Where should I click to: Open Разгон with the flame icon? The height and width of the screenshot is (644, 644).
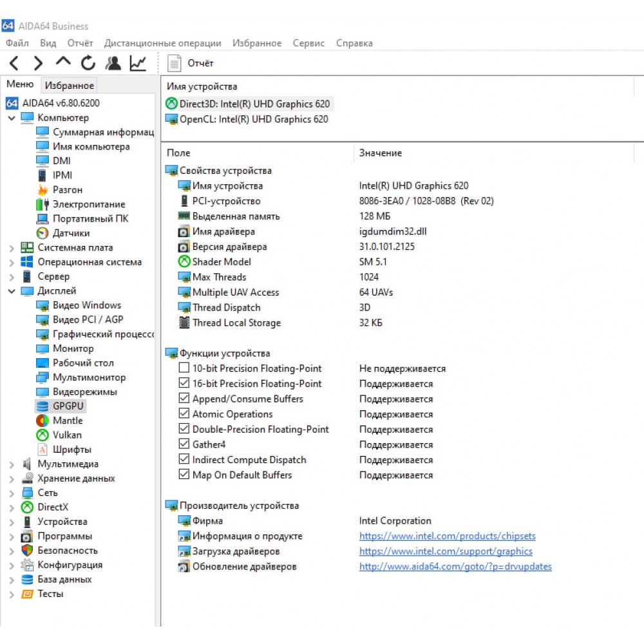tap(59, 190)
